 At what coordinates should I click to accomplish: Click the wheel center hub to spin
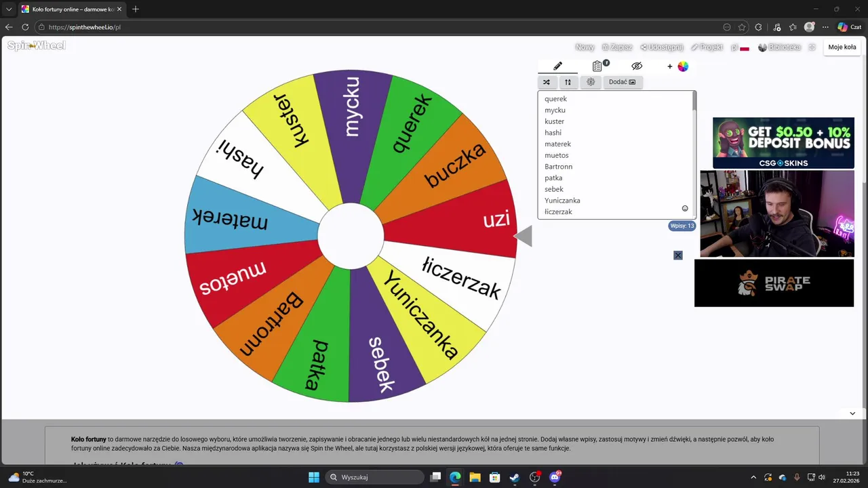351,236
